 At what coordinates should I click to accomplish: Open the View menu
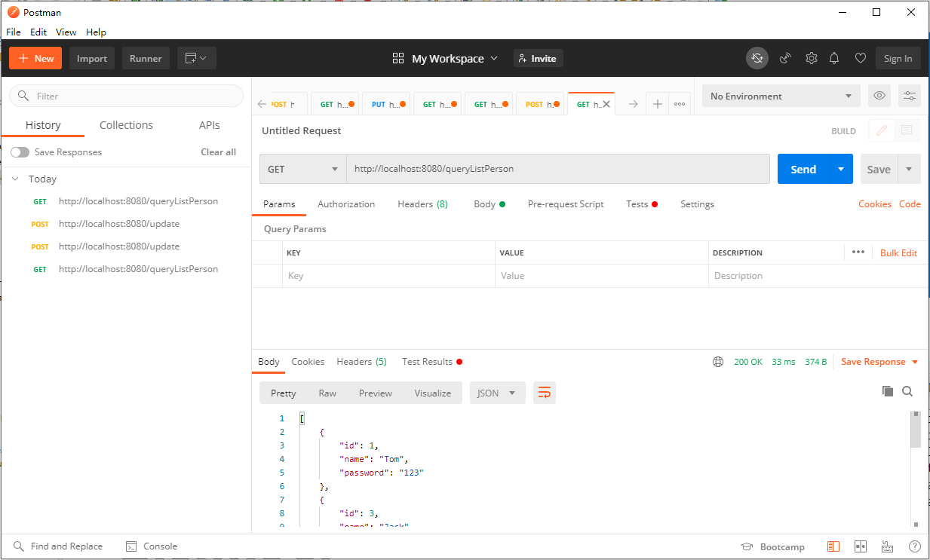point(66,32)
